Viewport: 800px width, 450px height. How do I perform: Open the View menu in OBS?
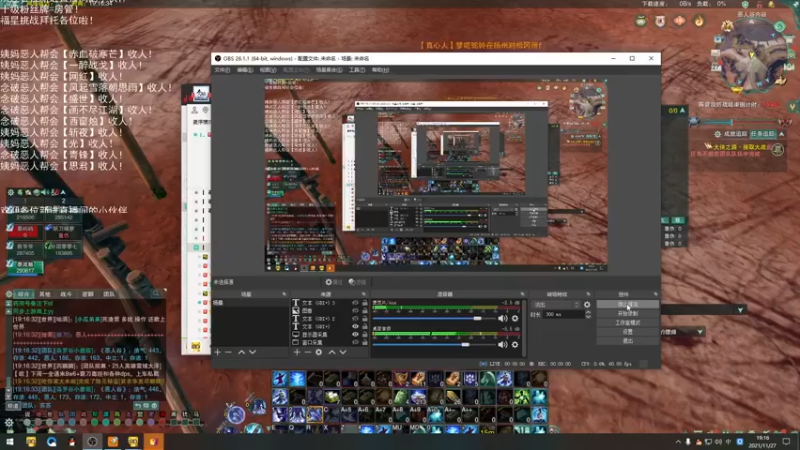tap(268, 70)
